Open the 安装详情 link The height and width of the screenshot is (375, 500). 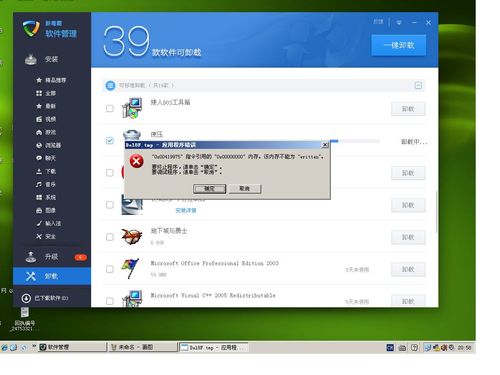pos(186,210)
